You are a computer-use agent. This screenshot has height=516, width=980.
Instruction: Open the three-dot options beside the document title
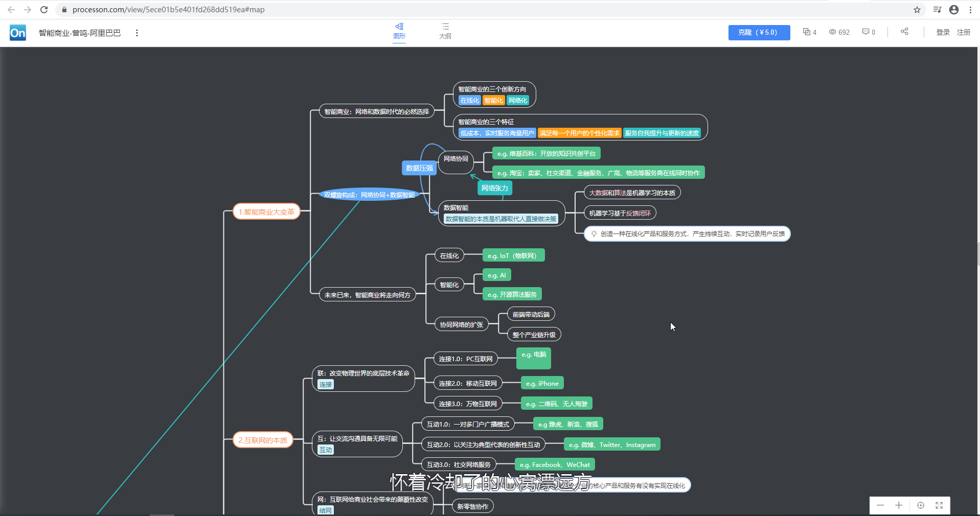click(136, 32)
